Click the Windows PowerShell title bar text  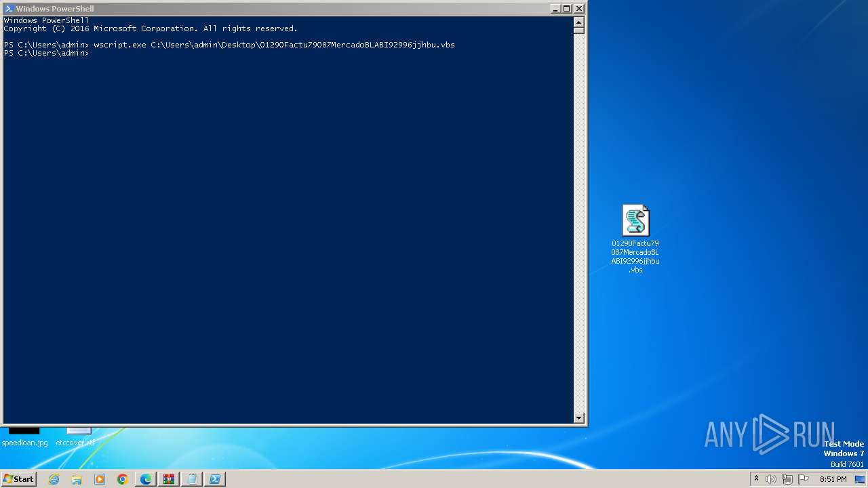55,9
